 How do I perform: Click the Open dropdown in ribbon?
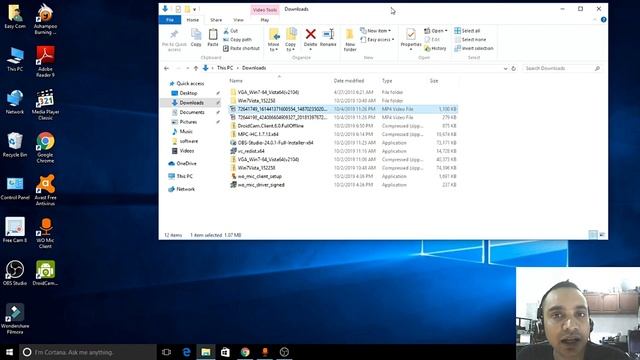436,31
